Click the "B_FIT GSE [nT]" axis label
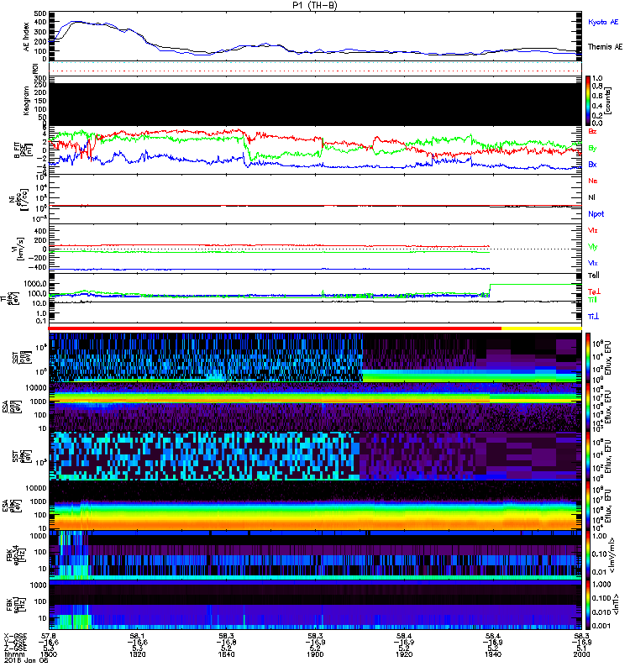The image size is (630, 672). click(24, 150)
